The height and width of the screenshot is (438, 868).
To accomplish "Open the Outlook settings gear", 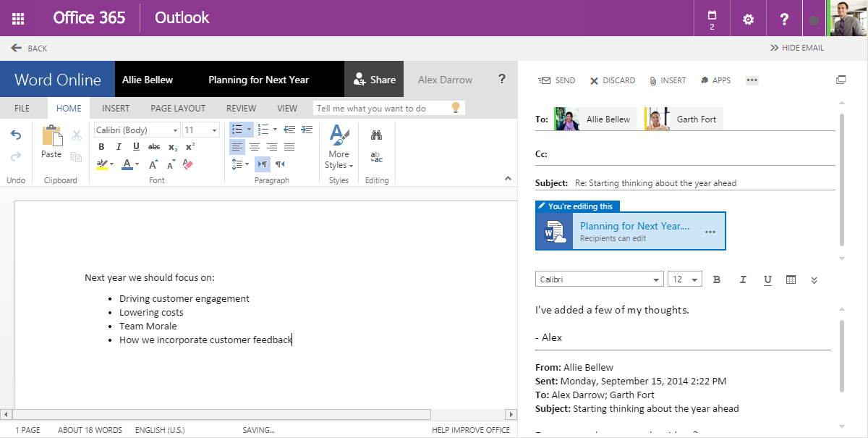I will (748, 19).
